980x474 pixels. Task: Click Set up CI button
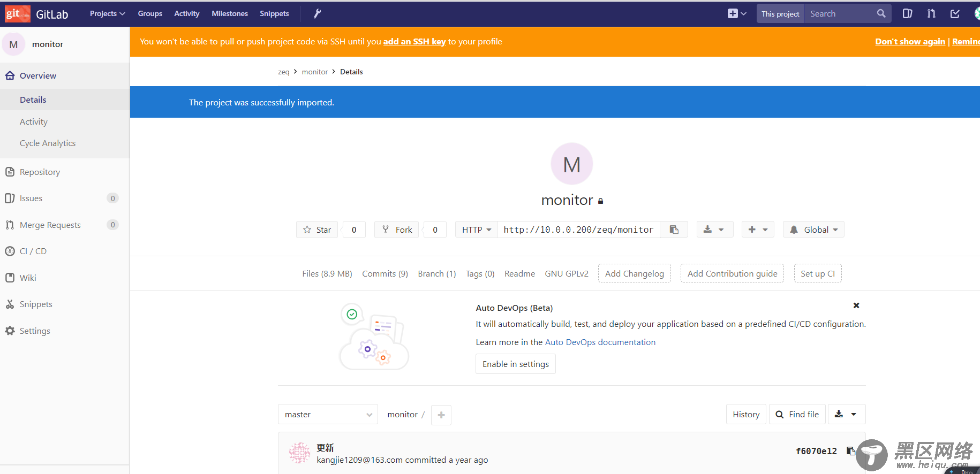pyautogui.click(x=818, y=274)
